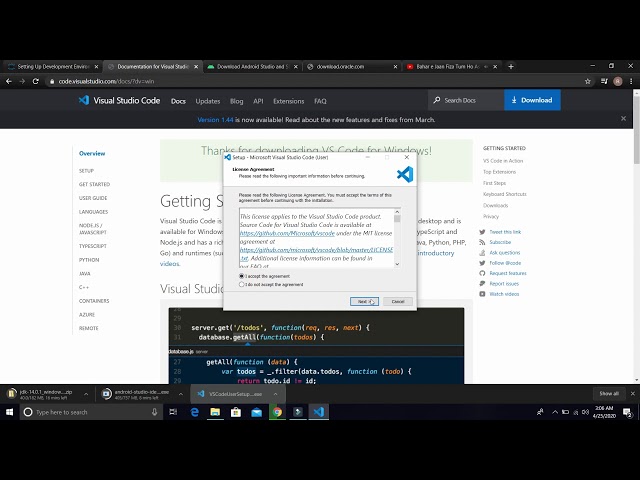Open the Docs menu item
This screenshot has width=640, height=480.
pyautogui.click(x=178, y=101)
